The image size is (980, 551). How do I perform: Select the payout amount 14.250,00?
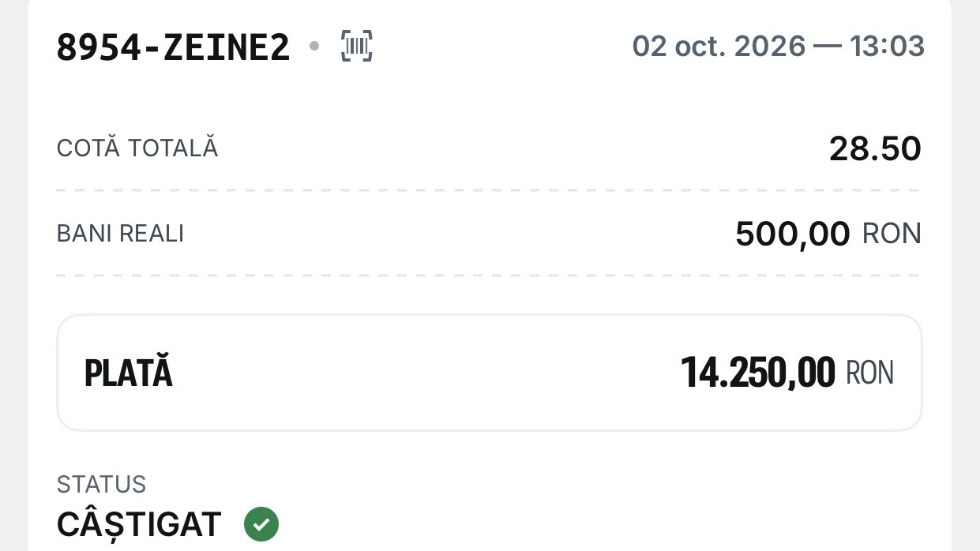pyautogui.click(x=758, y=373)
